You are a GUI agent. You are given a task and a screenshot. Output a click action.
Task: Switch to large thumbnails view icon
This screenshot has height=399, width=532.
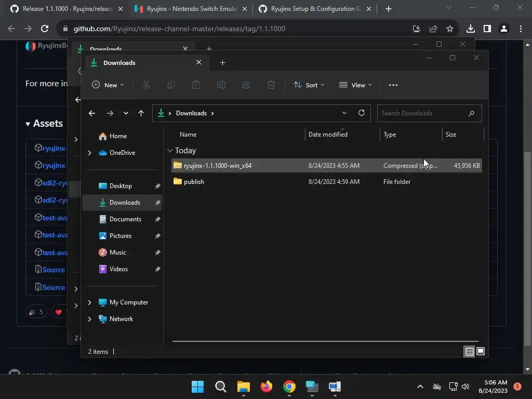point(481,352)
